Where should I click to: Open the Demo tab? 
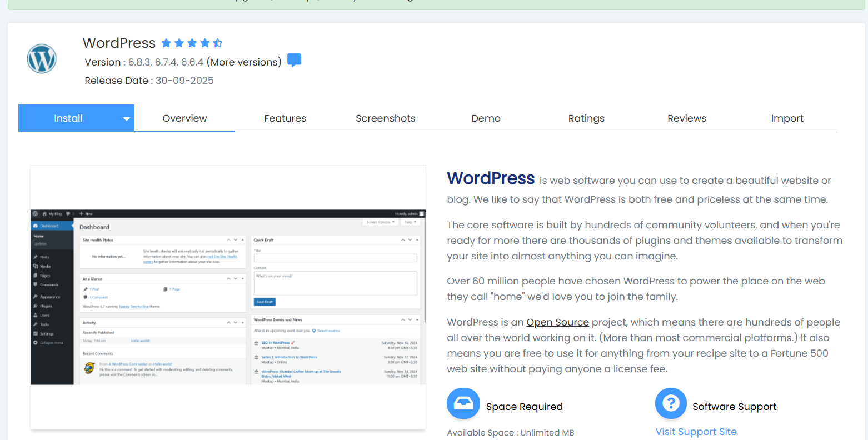point(486,118)
